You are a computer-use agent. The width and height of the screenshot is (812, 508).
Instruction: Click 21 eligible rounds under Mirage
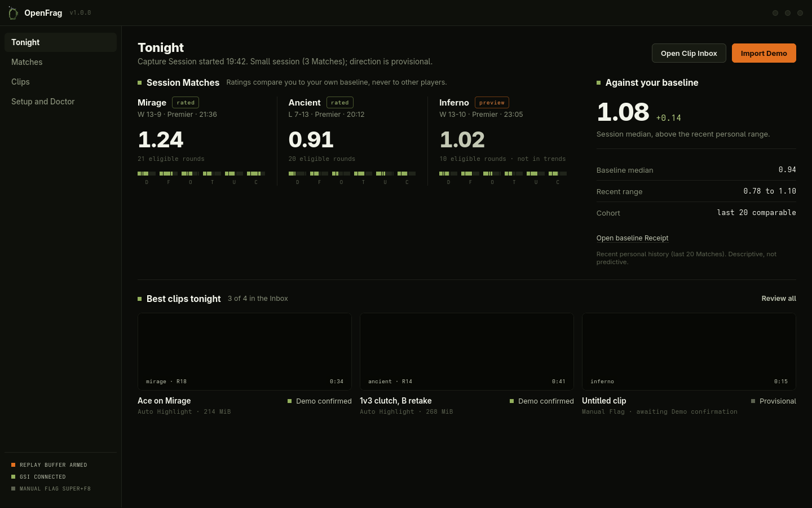(171, 159)
